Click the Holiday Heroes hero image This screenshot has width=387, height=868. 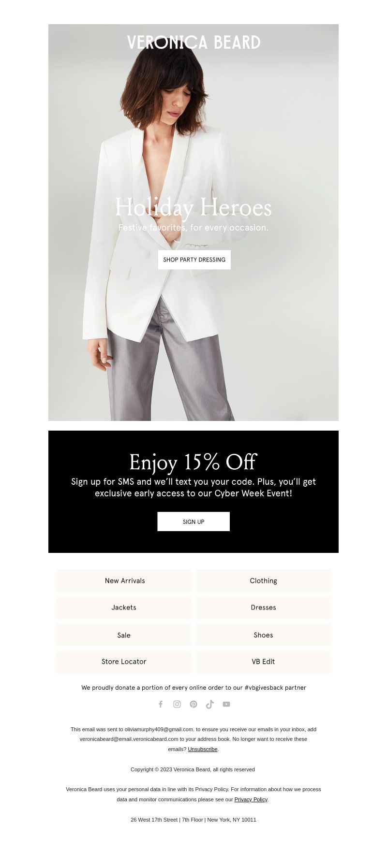193,222
